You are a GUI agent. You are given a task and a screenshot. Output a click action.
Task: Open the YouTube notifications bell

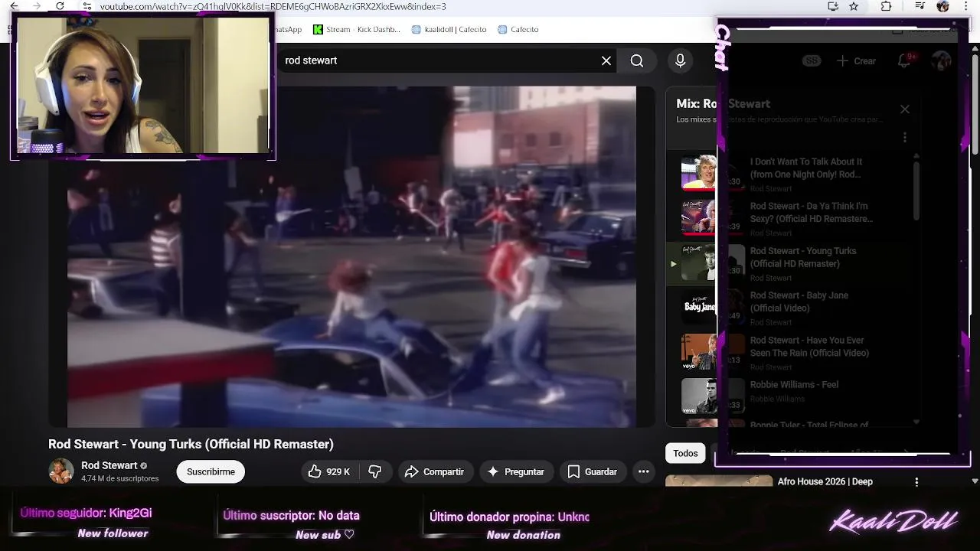coord(904,60)
